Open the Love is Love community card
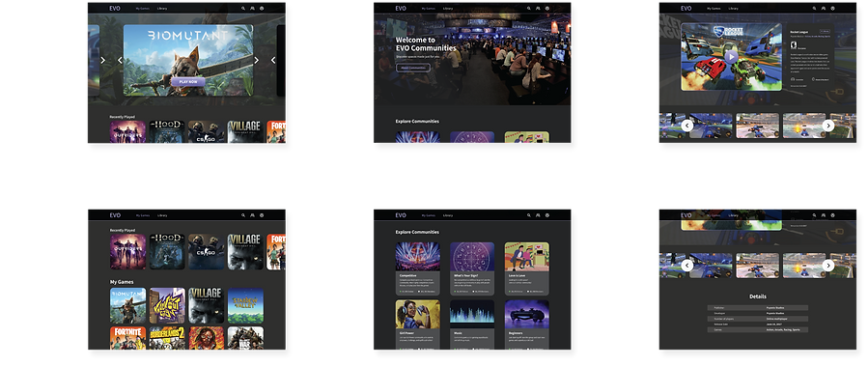Screen dimensions: 868x367 (527, 268)
